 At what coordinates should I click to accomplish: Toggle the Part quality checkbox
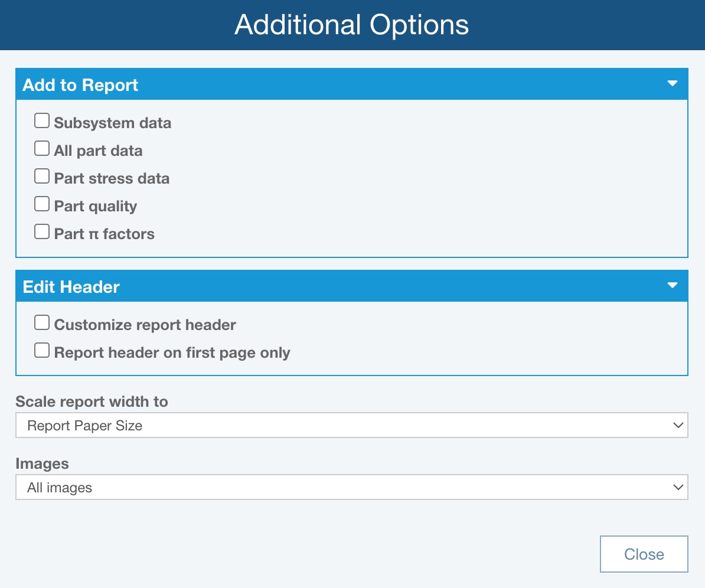(x=41, y=204)
